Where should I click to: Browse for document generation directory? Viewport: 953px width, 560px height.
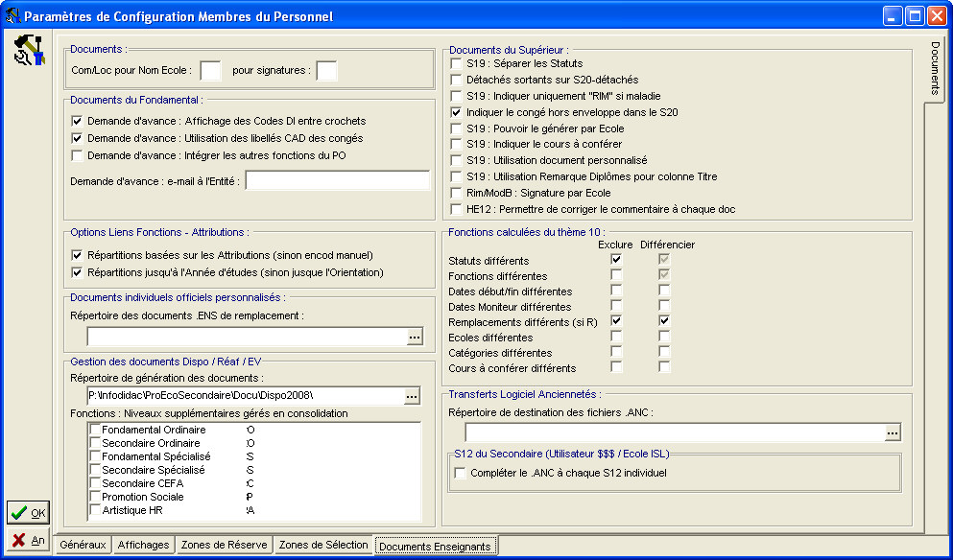(x=412, y=396)
